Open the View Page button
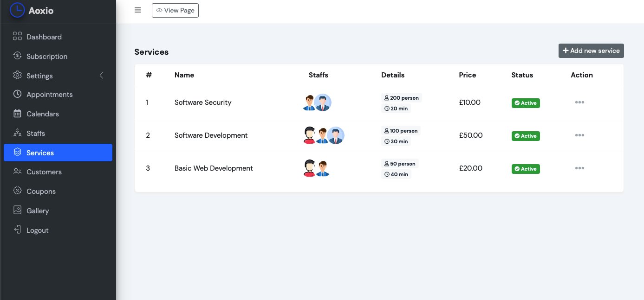This screenshot has height=300, width=644. (x=175, y=10)
